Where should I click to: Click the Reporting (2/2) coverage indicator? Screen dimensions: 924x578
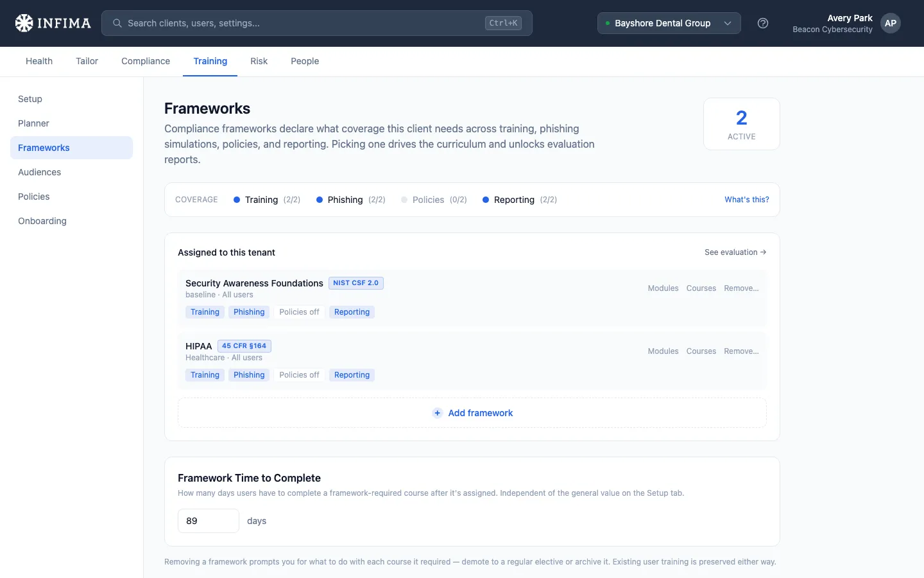point(520,200)
